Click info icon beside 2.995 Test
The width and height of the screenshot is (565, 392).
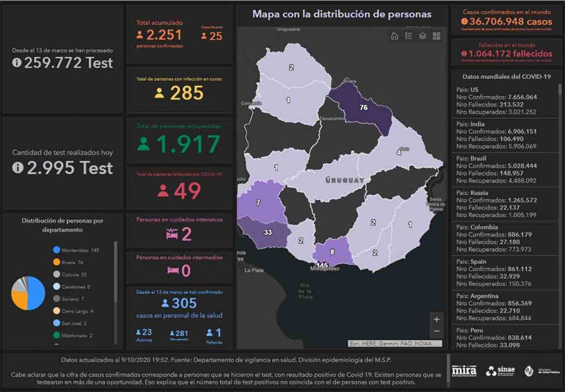click(17, 168)
